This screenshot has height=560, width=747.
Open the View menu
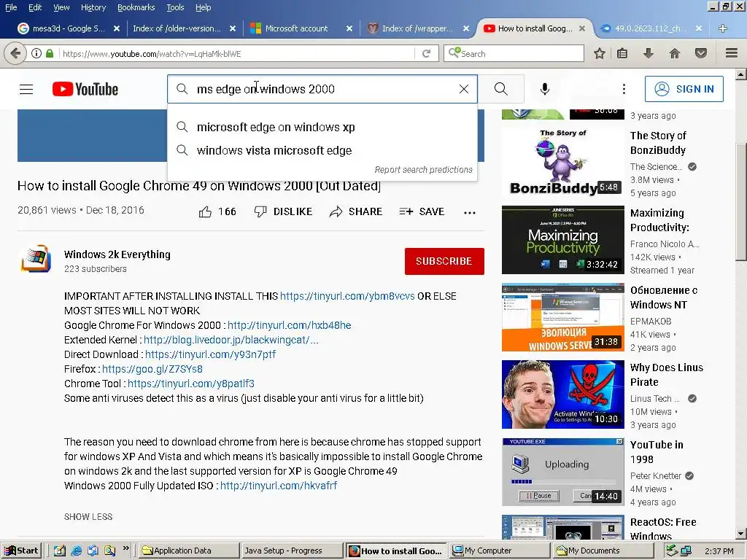[61, 7]
